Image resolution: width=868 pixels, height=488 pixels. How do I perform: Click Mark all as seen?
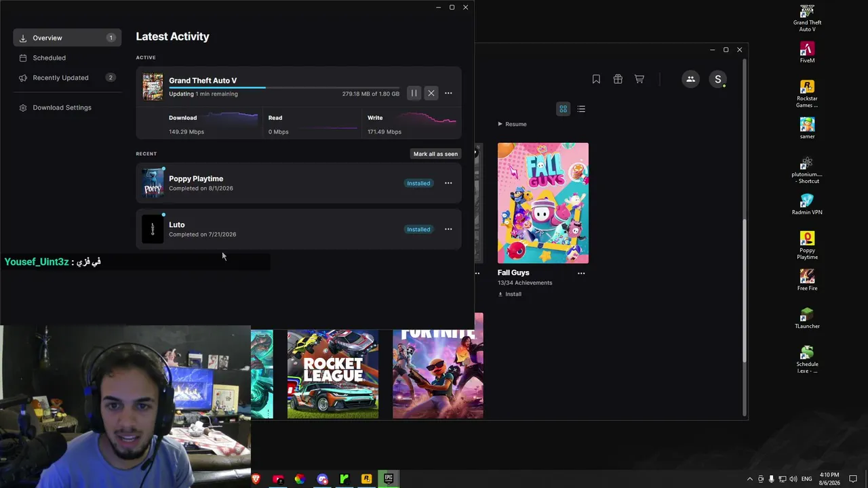435,154
